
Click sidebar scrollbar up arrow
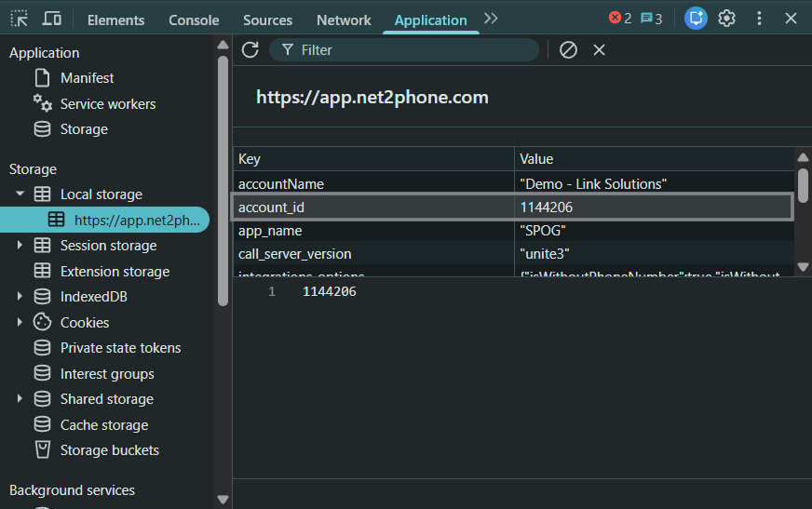[x=223, y=45]
